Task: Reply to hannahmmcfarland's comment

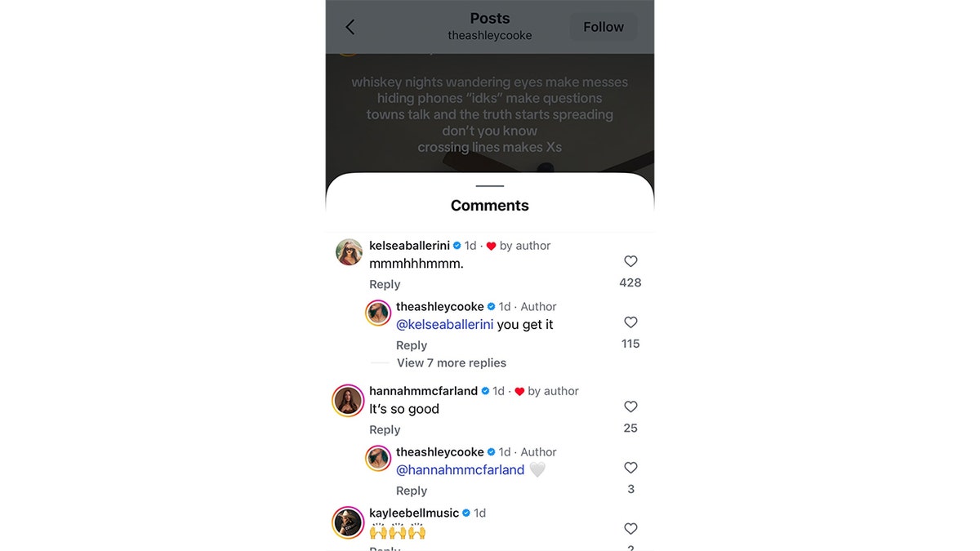Action: pos(385,429)
